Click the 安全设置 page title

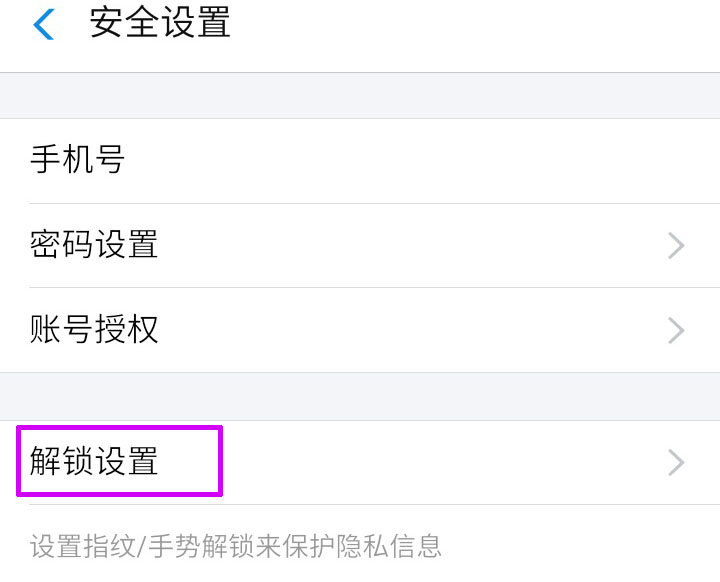(160, 23)
